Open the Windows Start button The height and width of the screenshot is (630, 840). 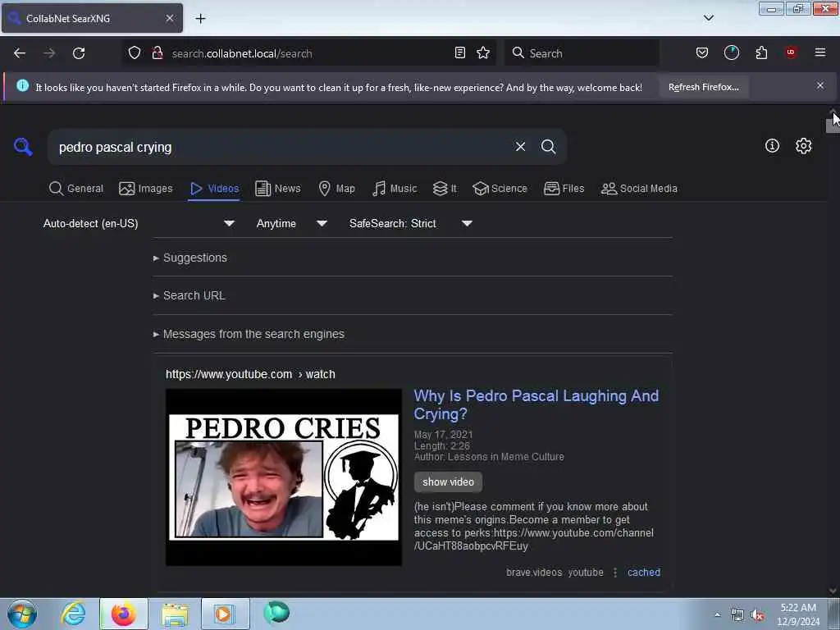22,614
